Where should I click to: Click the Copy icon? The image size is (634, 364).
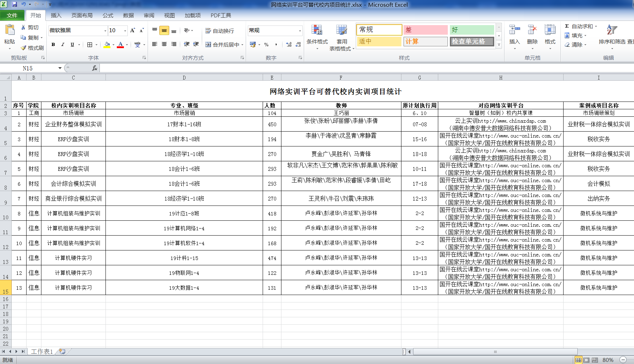click(x=23, y=37)
